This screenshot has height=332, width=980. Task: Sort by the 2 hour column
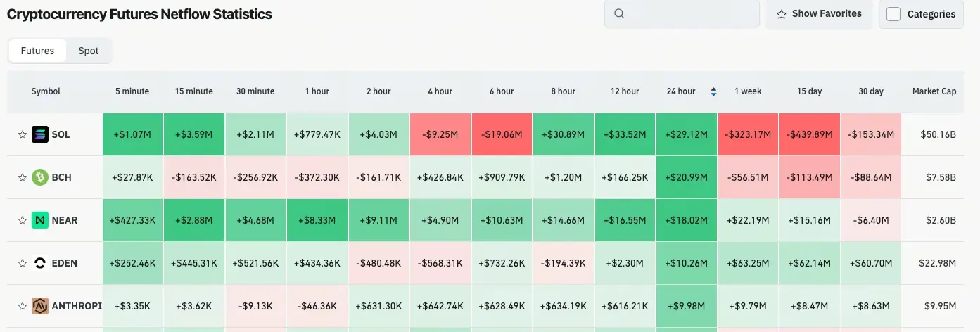[x=378, y=91]
